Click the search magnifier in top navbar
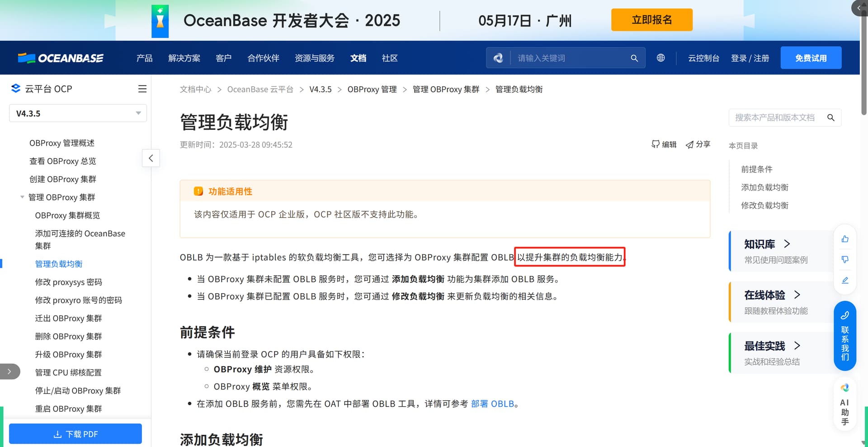 [x=634, y=58]
